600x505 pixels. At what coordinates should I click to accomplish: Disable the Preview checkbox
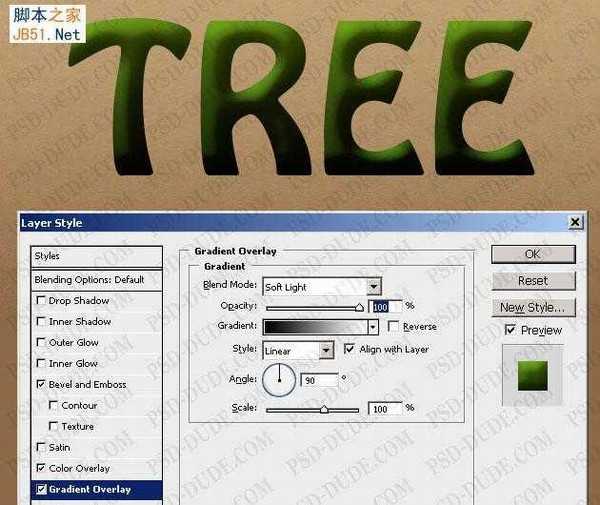(510, 330)
